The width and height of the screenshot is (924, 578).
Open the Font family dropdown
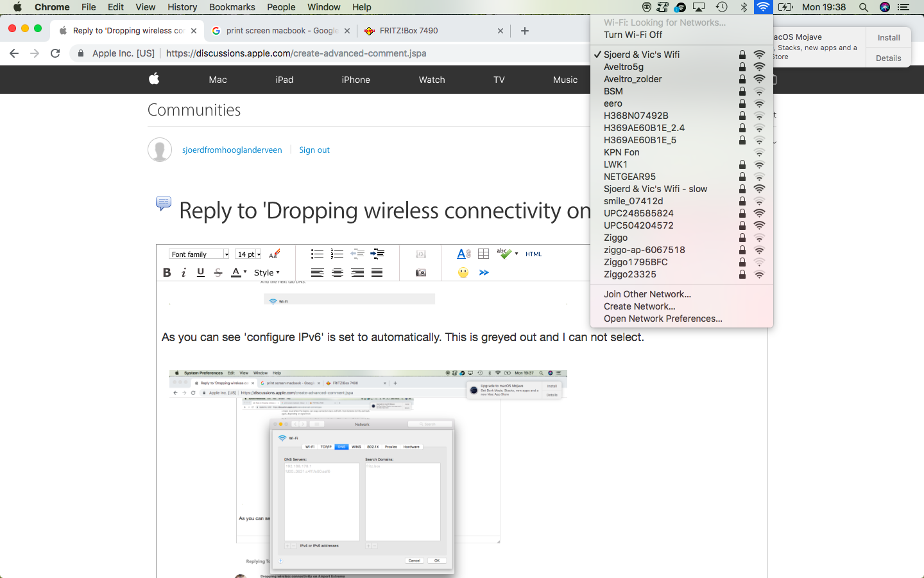point(199,254)
